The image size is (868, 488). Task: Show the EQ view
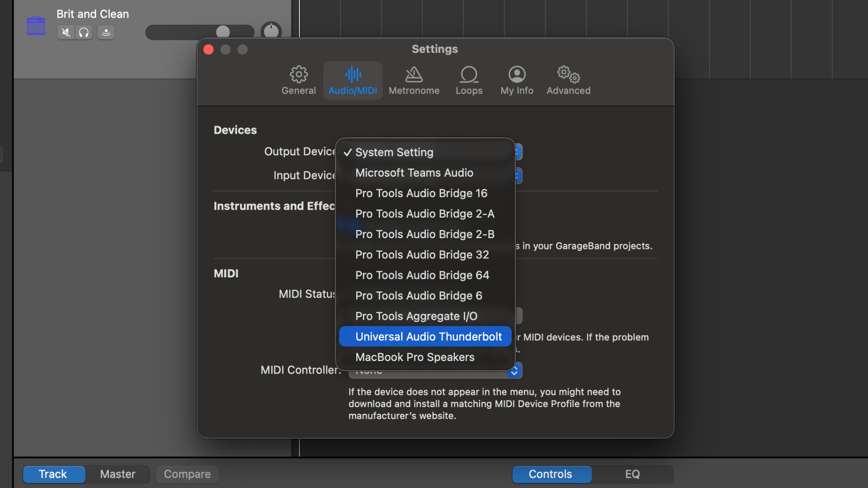(x=632, y=474)
